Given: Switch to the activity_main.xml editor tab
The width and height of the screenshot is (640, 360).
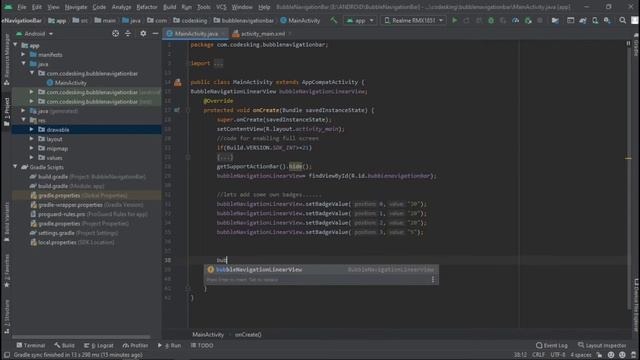Looking at the screenshot, I should coord(262,34).
